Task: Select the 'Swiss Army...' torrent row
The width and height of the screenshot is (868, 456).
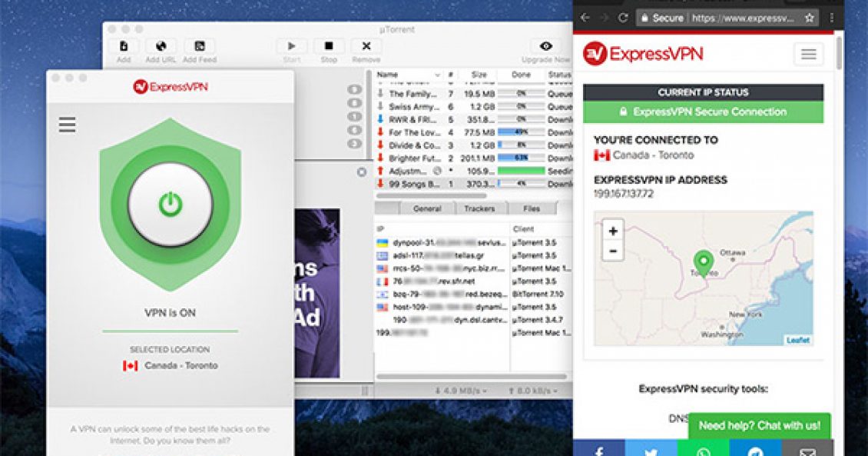Action: [x=474, y=107]
